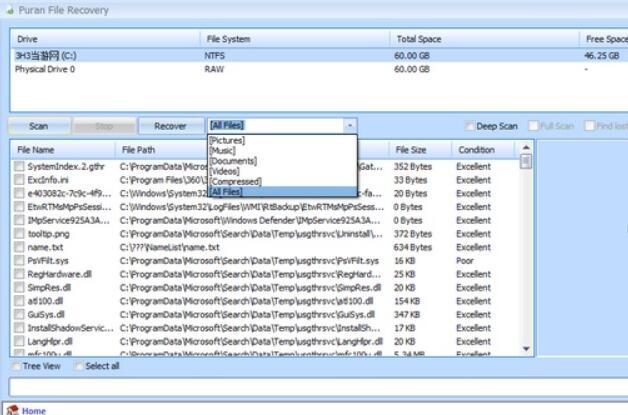Viewport: 628px width, 415px height.
Task: Choose [Documents] from the filter list
Action: coord(233,161)
